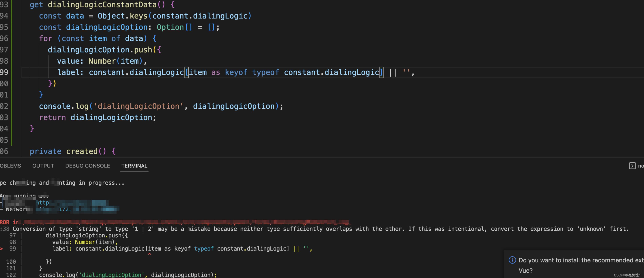Screen dimensions: 644x278
Task: Open the DEBUG CONSOLE tab
Action: pyautogui.click(x=88, y=166)
